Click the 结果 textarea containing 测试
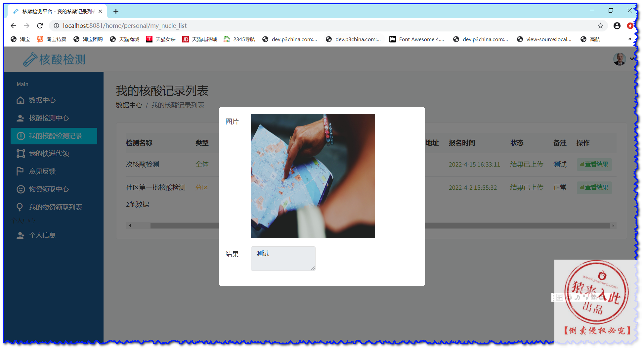 [x=283, y=259]
